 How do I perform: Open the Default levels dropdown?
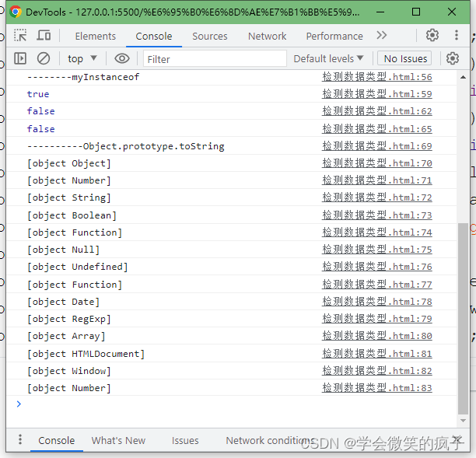(x=328, y=58)
